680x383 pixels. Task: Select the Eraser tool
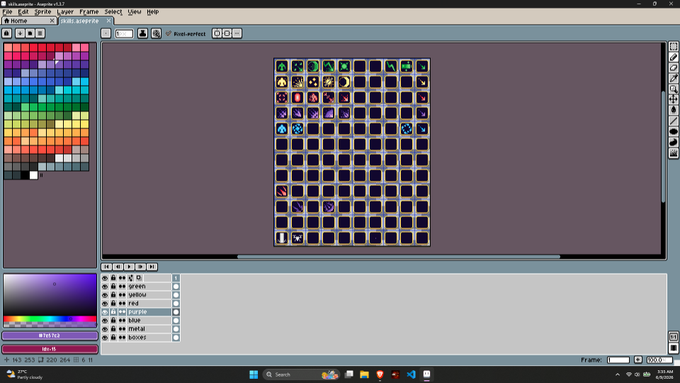point(673,68)
